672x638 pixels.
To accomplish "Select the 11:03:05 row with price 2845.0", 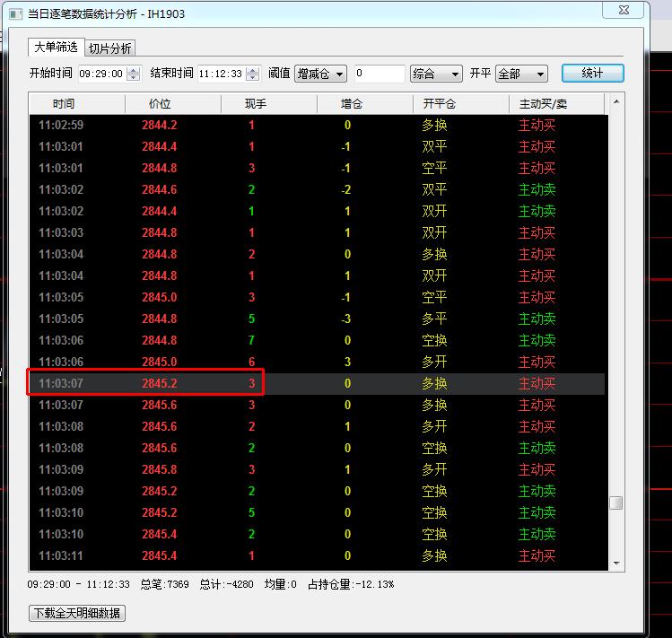I will [314, 297].
